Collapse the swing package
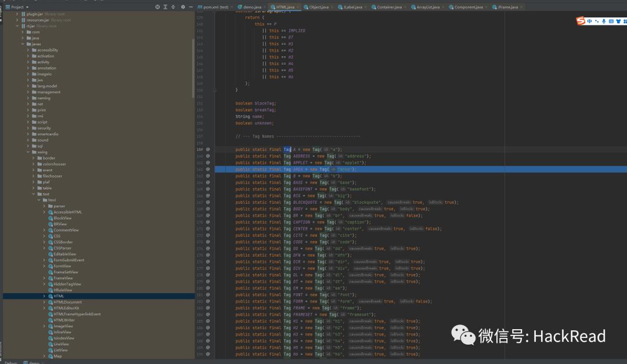627x364 pixels. (28, 152)
